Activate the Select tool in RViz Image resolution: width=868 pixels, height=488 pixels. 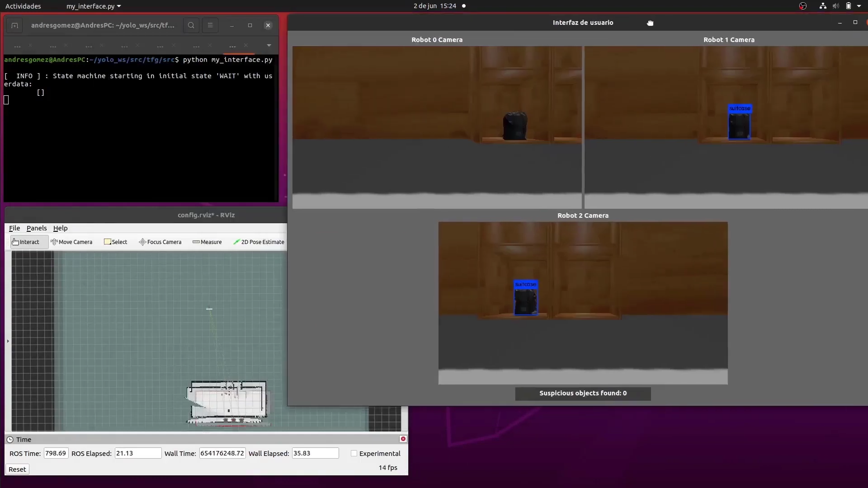(x=116, y=242)
